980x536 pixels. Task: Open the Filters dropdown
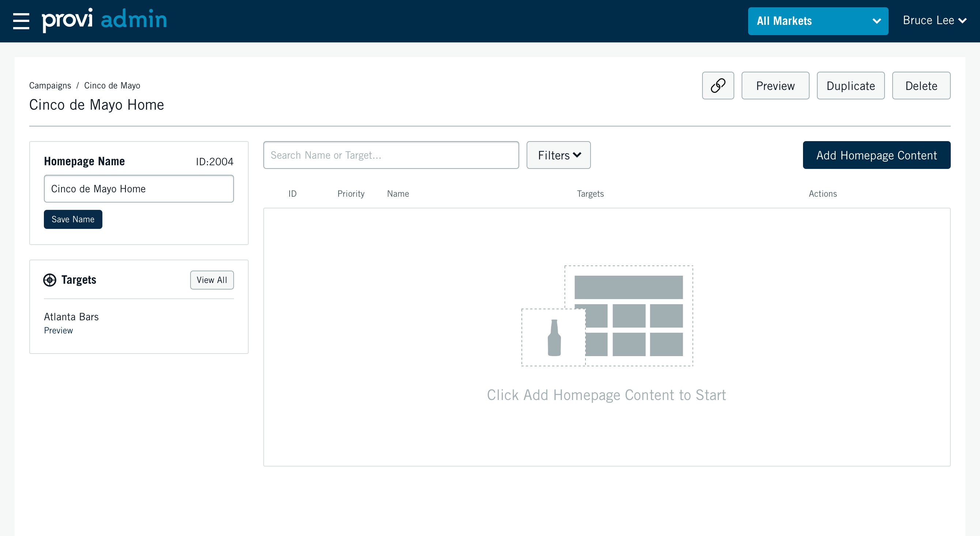(x=558, y=155)
